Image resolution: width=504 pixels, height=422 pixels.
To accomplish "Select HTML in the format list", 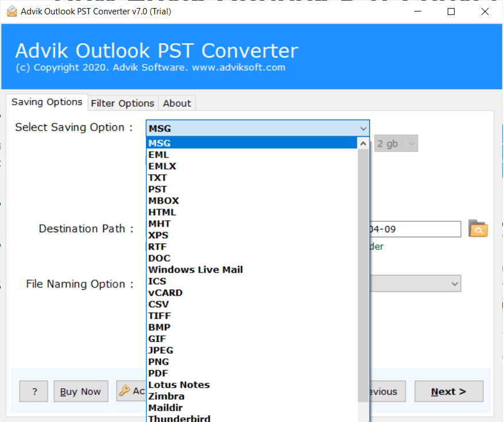I will [x=252, y=212].
